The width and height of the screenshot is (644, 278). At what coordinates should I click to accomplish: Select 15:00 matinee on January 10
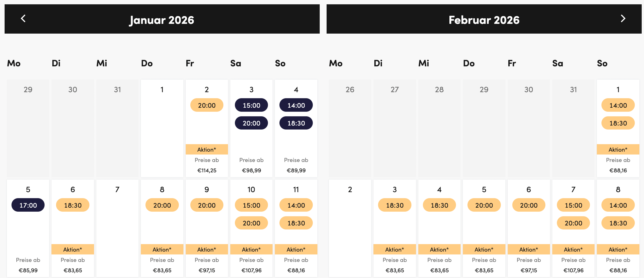pyautogui.click(x=251, y=205)
